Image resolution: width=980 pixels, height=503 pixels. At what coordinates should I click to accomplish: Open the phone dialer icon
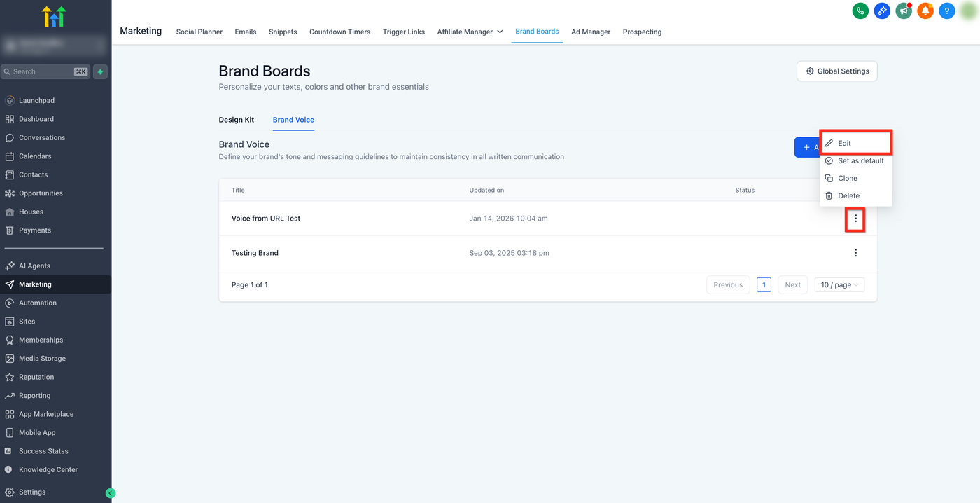[860, 11]
